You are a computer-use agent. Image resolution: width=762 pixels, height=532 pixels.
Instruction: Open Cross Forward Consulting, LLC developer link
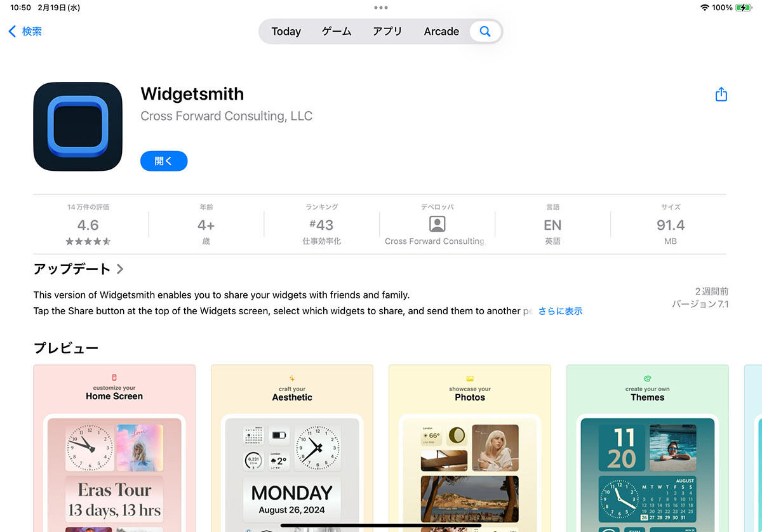tap(226, 116)
